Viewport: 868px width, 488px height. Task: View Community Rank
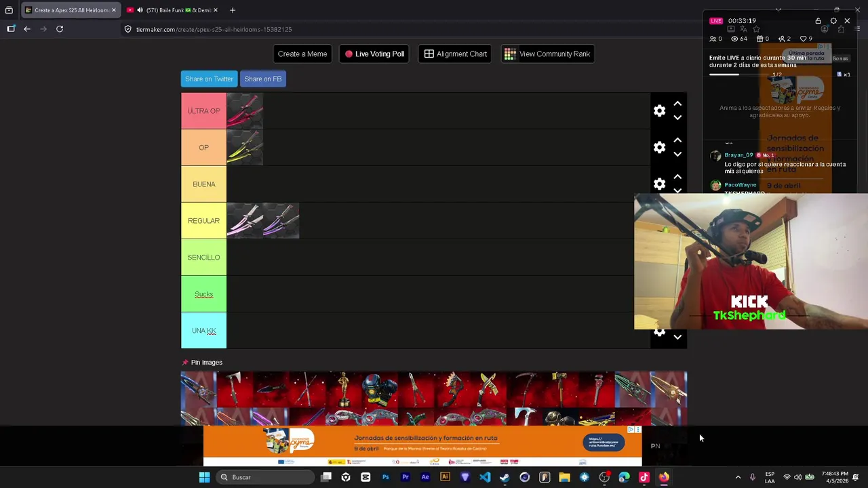point(547,54)
